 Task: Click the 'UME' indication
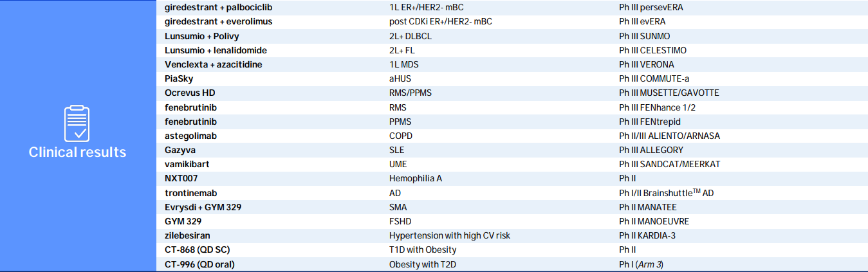398,164
